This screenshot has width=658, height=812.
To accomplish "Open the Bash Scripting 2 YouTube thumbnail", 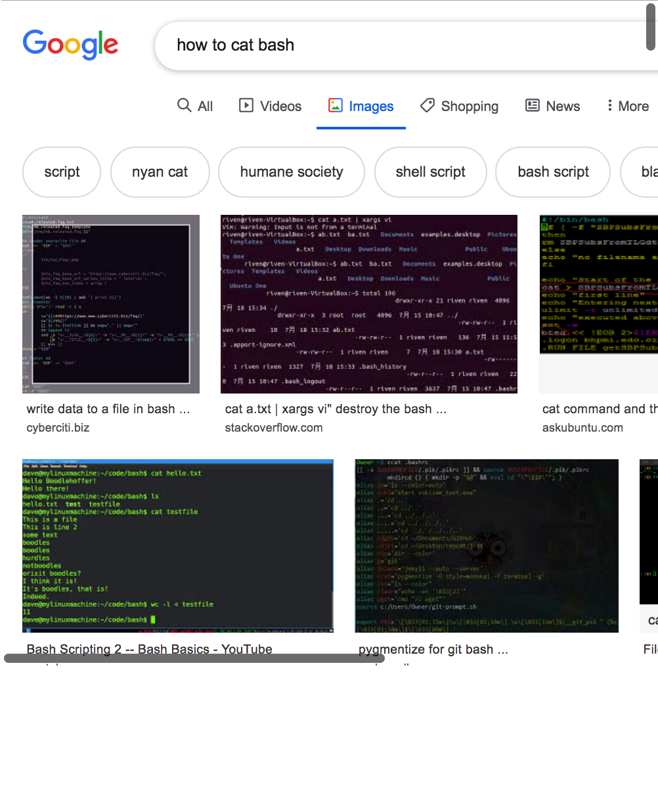I will coord(178,546).
